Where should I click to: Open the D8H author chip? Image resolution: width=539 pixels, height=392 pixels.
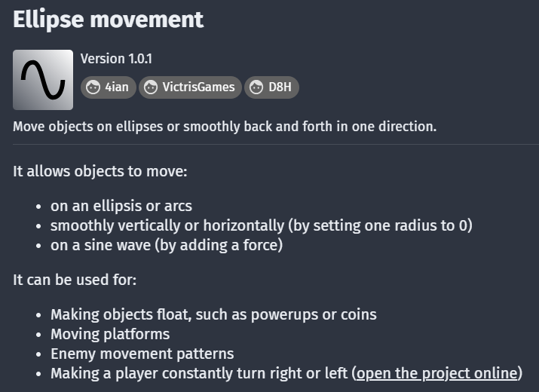[271, 87]
